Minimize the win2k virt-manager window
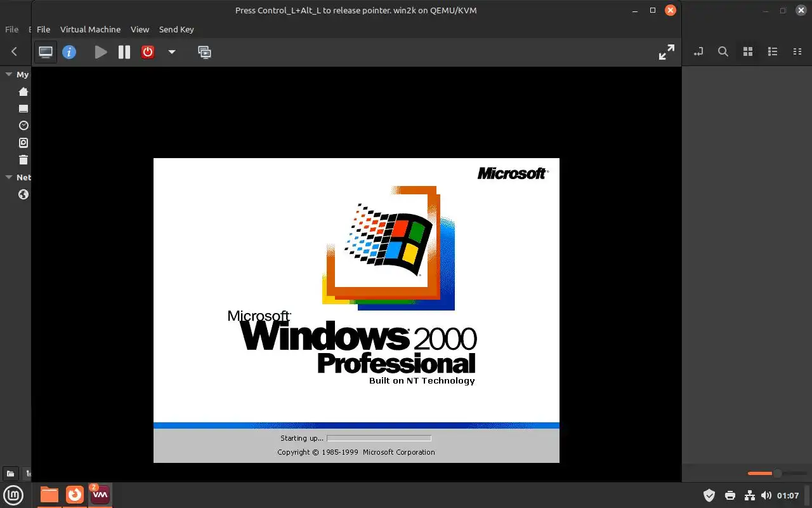The image size is (812, 508). (x=635, y=10)
